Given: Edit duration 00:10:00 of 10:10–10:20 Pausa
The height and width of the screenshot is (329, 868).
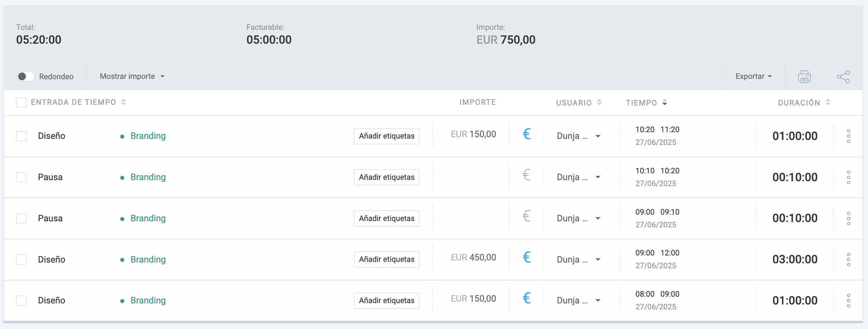Looking at the screenshot, I should 795,177.
